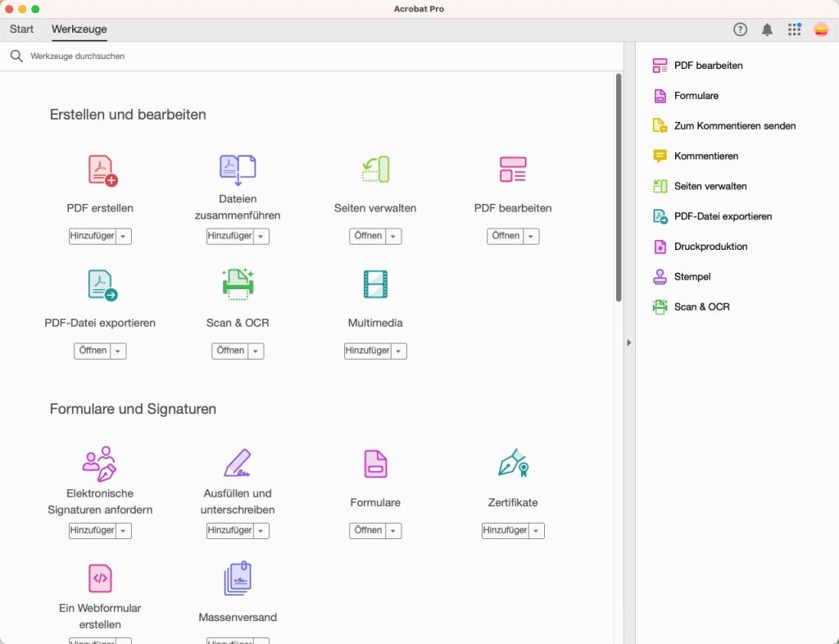Viewport: 839px width, 644px height.
Task: Expand dropdown arrow next to Formulare Öffnen
Action: point(391,530)
